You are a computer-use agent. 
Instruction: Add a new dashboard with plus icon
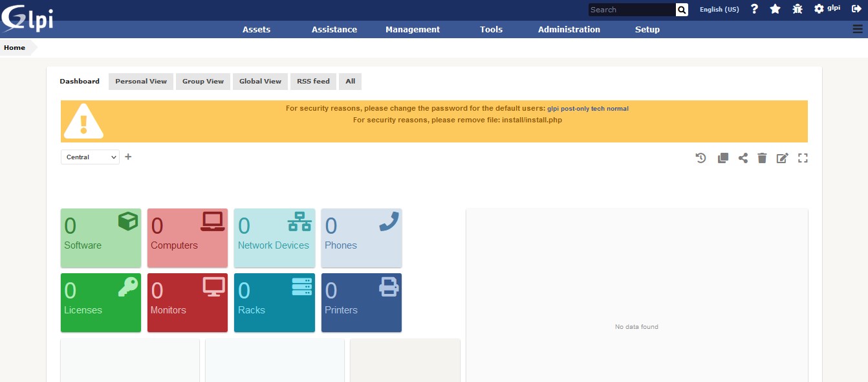click(x=128, y=157)
